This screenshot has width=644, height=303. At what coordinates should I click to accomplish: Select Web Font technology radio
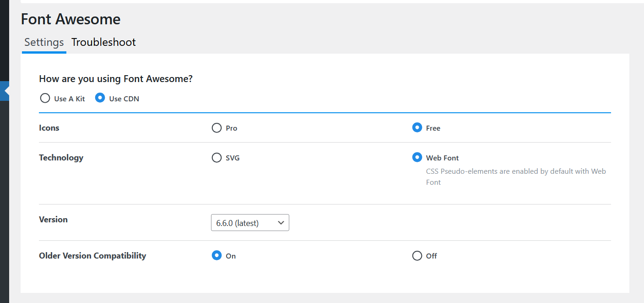click(x=417, y=158)
